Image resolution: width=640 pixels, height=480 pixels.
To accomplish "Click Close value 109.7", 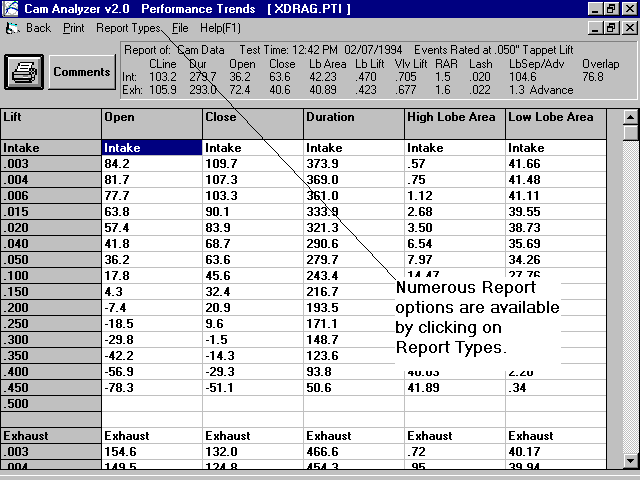I will pos(253,164).
